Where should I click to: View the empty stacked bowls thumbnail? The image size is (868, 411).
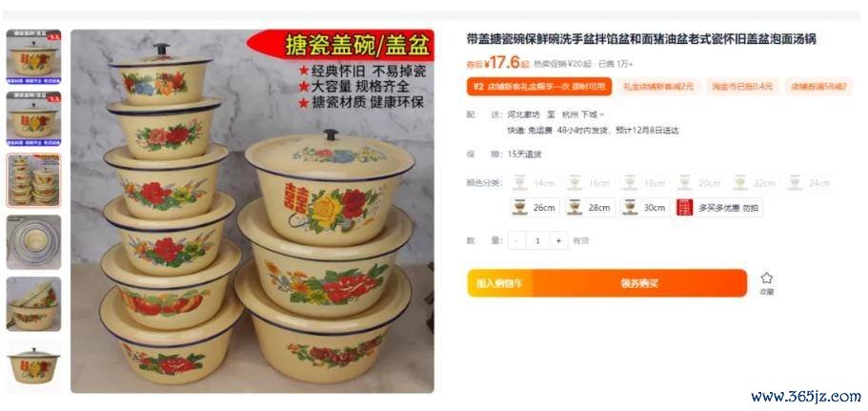click(33, 242)
